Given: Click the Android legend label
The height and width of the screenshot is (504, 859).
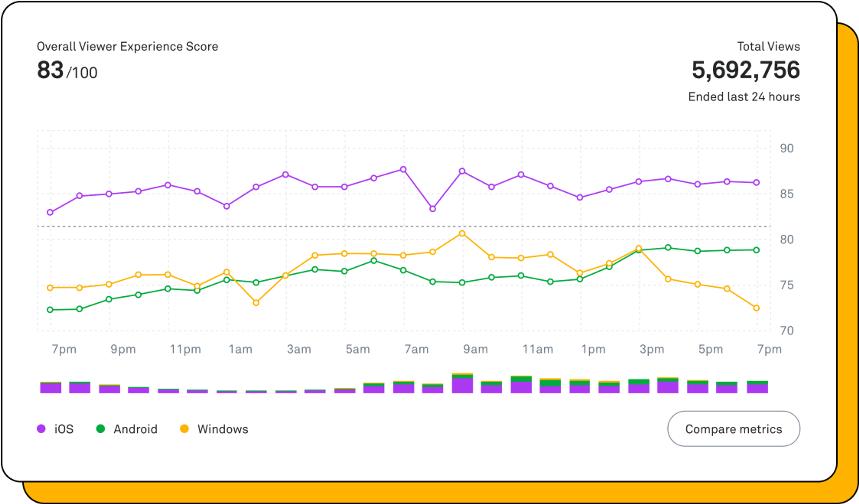Looking at the screenshot, I should pyautogui.click(x=135, y=429).
